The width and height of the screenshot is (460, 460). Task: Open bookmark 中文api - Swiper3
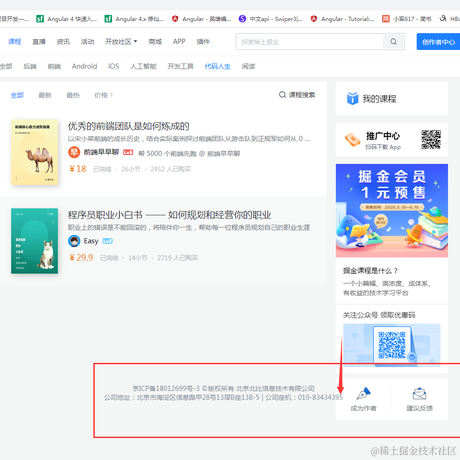[270, 19]
